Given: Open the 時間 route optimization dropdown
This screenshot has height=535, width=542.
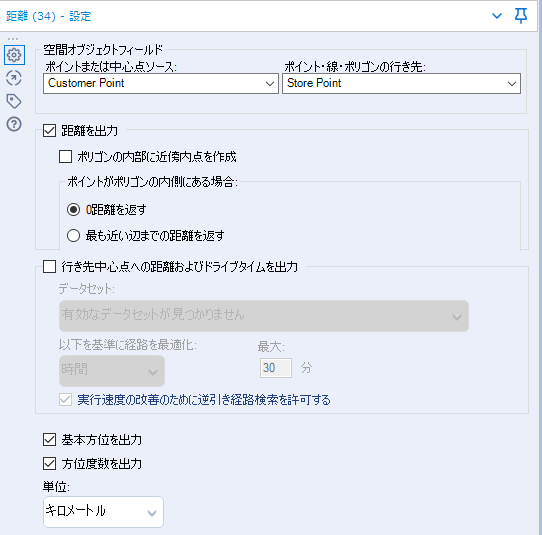Looking at the screenshot, I should [x=112, y=371].
